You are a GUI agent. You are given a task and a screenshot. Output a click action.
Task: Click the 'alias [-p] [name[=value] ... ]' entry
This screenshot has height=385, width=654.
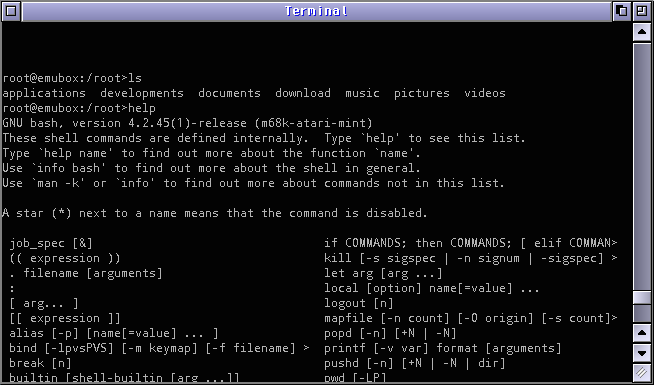(114, 334)
